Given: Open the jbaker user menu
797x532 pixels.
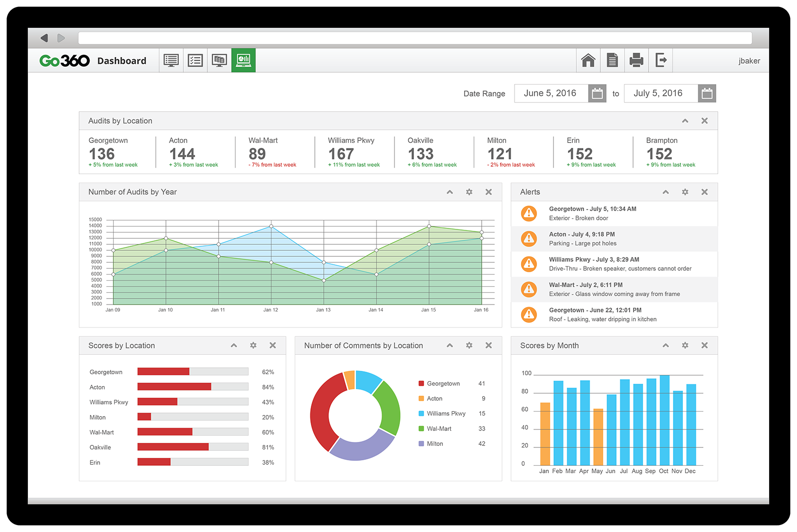Looking at the screenshot, I should (x=749, y=61).
